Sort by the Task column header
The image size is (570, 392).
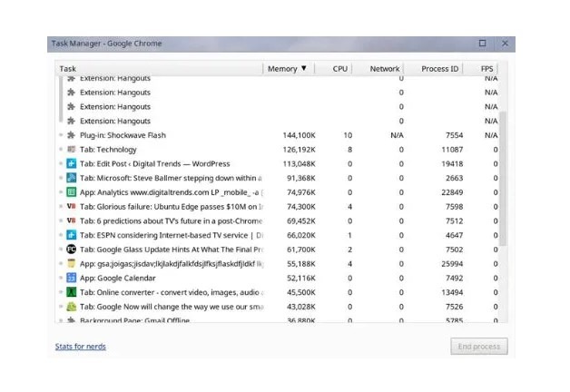(159, 69)
